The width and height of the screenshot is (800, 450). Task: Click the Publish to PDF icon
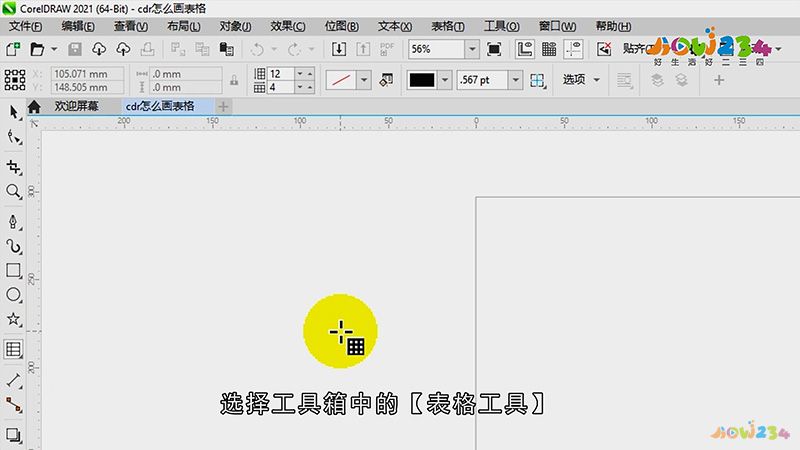[x=387, y=49]
